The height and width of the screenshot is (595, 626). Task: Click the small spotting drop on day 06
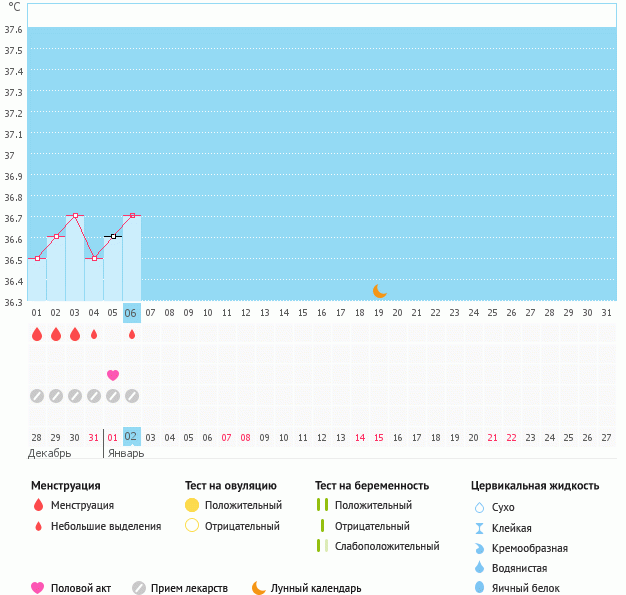[x=132, y=334]
